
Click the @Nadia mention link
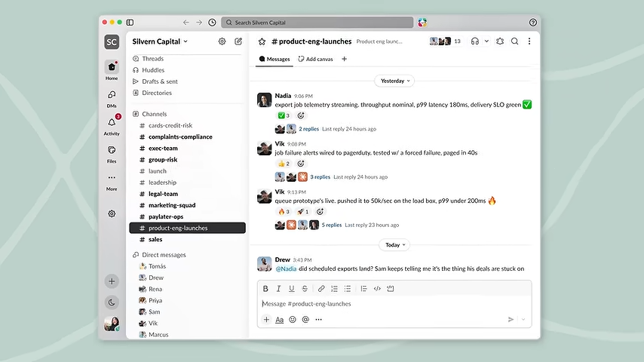point(286,268)
